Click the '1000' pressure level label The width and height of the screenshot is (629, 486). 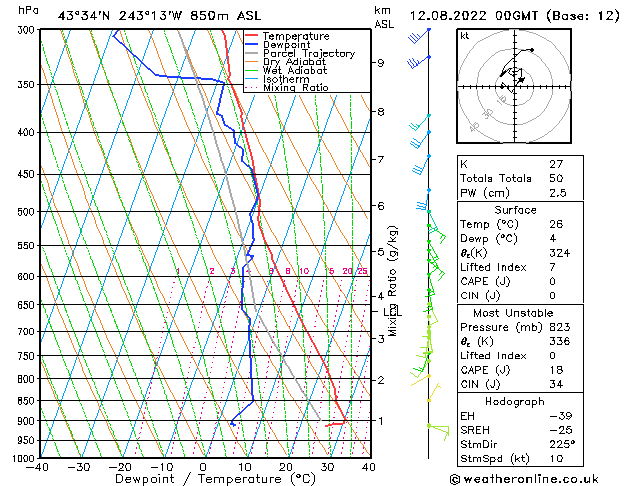24,458
